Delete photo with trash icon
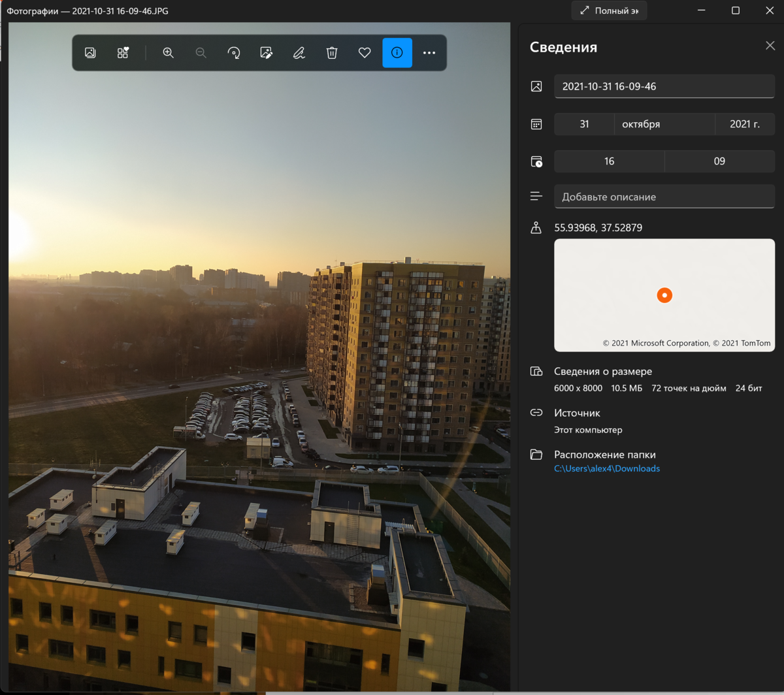This screenshot has width=784, height=695. (x=332, y=53)
